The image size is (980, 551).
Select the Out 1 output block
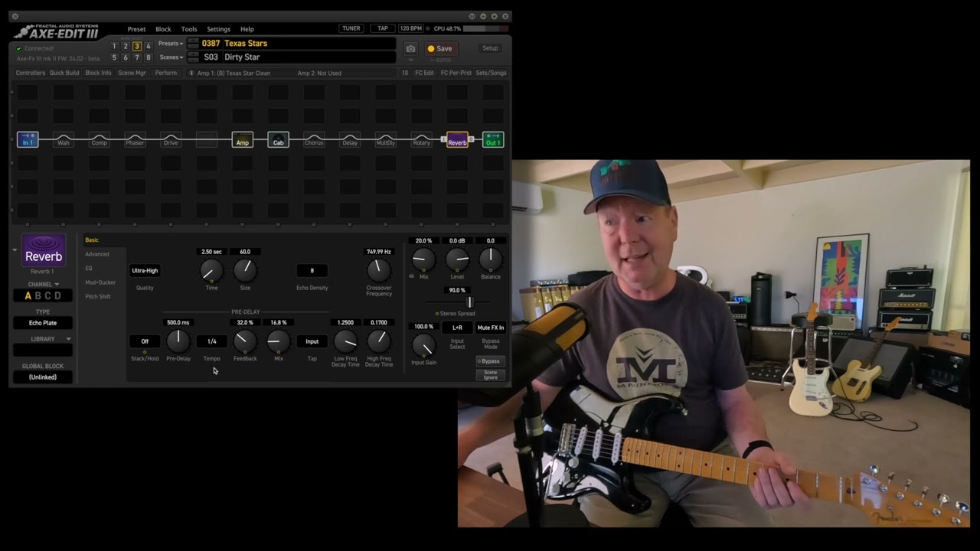click(493, 140)
